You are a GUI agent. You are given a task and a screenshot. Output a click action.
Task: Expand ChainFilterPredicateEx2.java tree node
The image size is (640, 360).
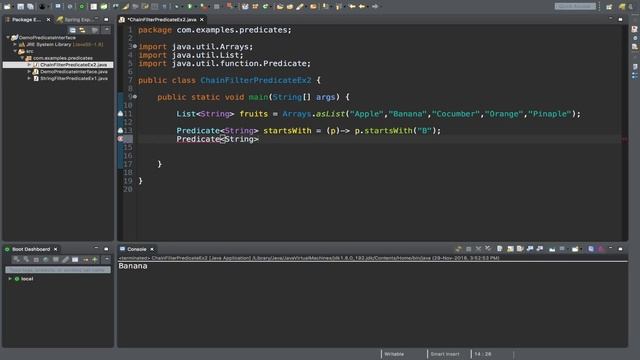pos(29,65)
